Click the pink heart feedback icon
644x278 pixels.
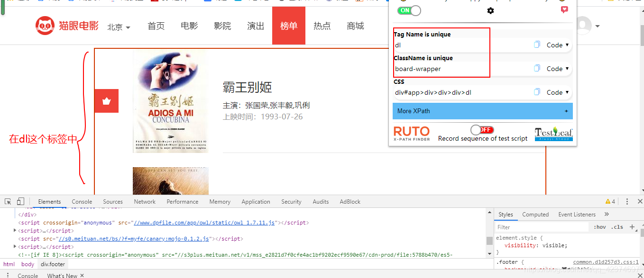[564, 9]
